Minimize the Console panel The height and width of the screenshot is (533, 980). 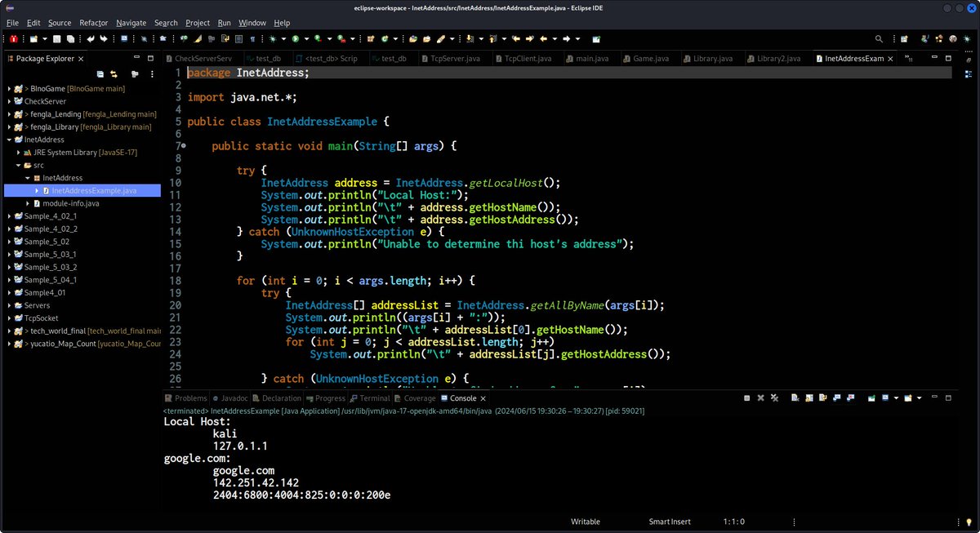[934, 398]
